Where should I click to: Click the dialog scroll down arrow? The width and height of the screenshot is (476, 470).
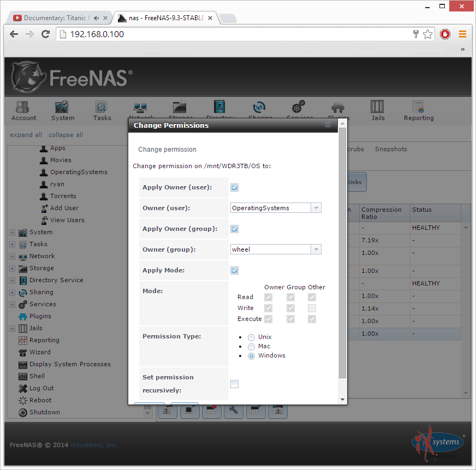(x=342, y=400)
